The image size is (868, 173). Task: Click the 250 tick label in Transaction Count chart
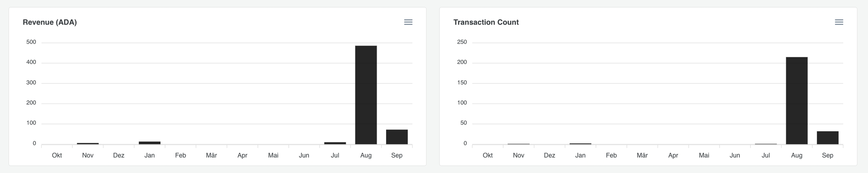(462, 42)
